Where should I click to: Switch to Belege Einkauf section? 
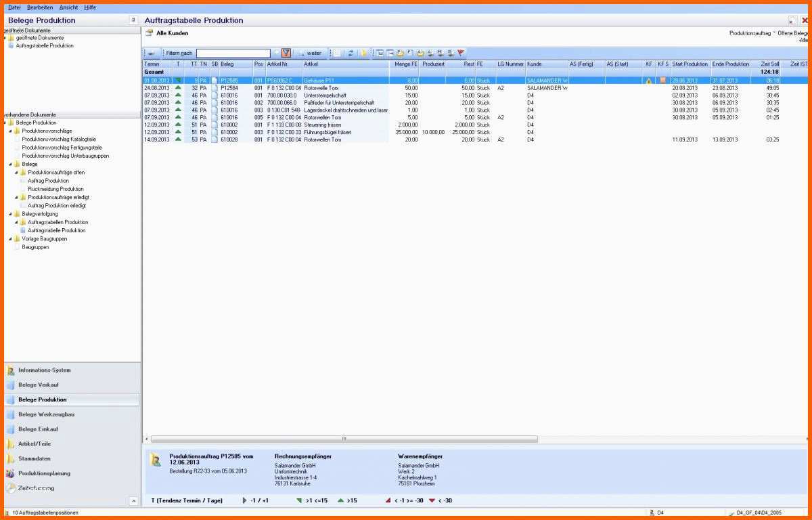click(38, 429)
